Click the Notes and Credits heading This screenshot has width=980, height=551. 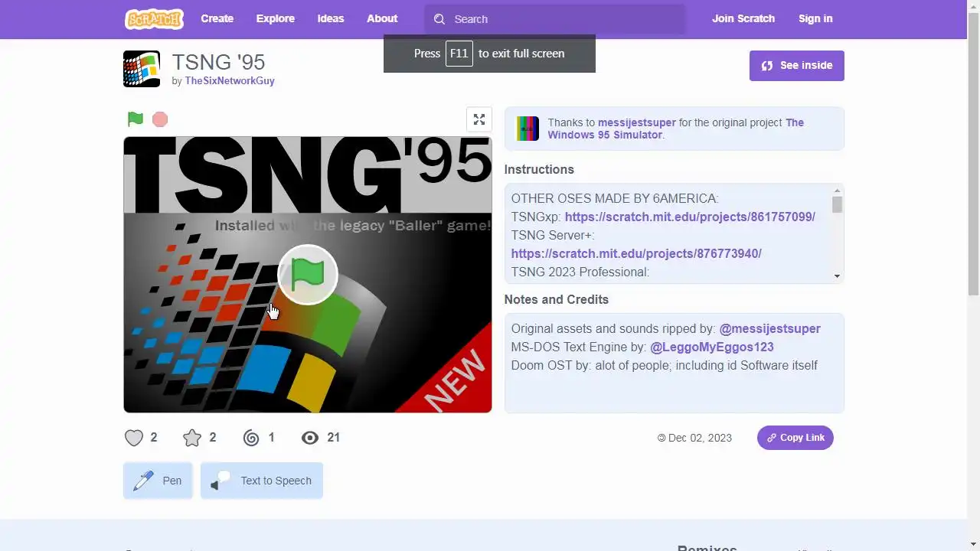557,299
